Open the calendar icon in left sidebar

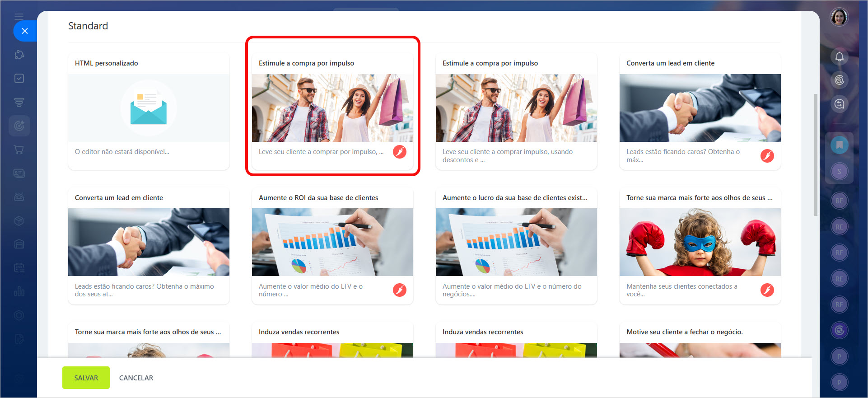19,268
